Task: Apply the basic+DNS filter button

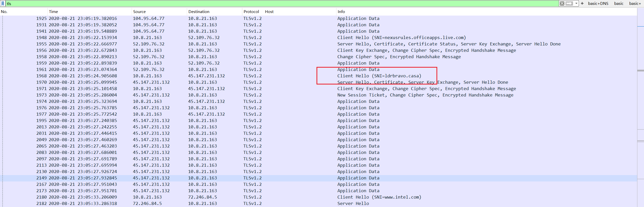Action: pyautogui.click(x=598, y=4)
